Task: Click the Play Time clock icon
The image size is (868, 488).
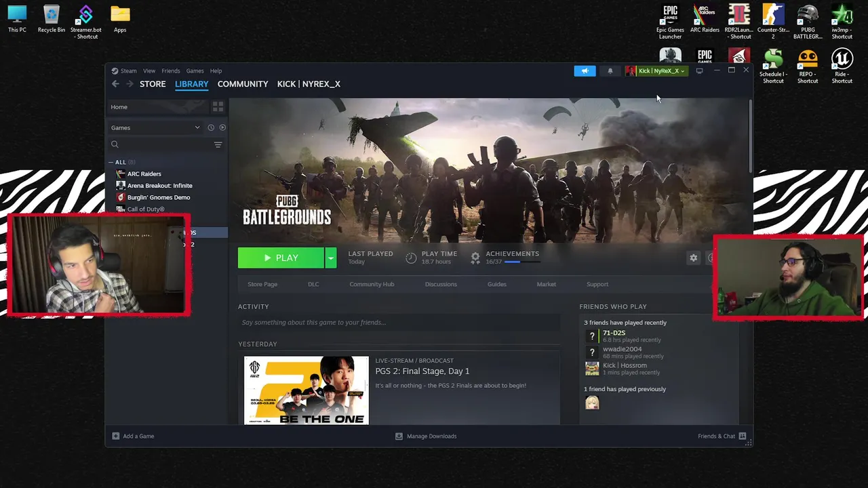Action: [x=411, y=258]
